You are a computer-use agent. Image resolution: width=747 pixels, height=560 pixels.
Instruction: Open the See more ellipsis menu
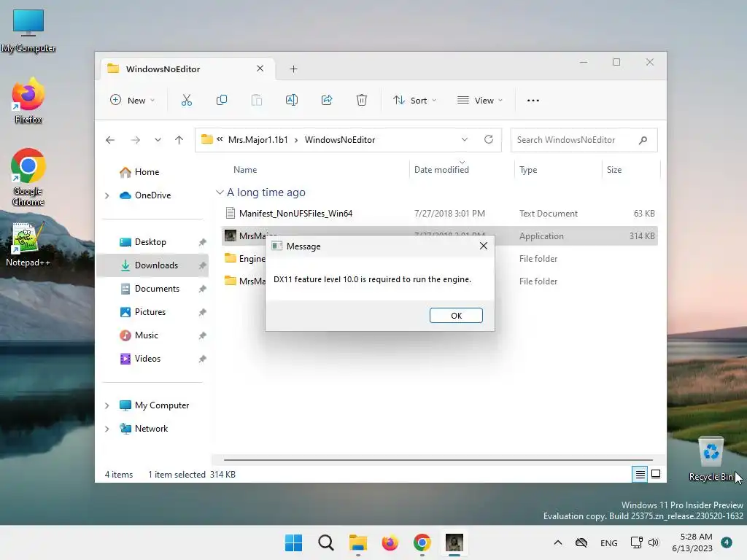(x=533, y=100)
